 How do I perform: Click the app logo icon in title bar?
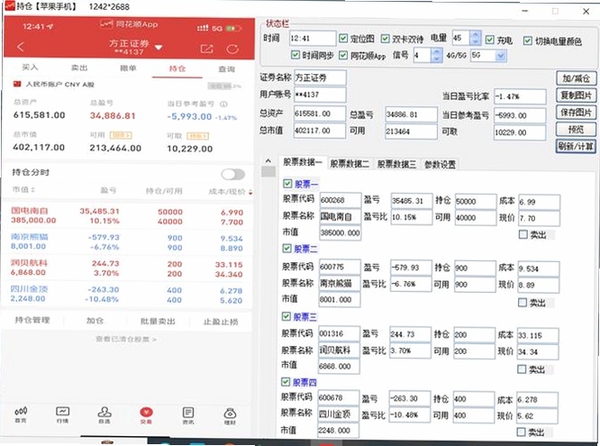coord(9,5)
